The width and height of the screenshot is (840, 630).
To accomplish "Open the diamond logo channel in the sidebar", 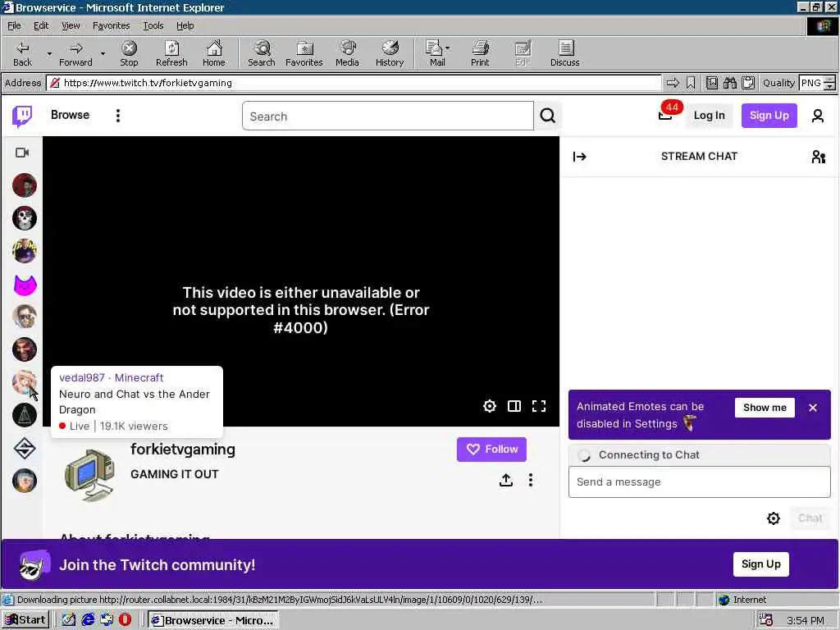I will (x=25, y=448).
